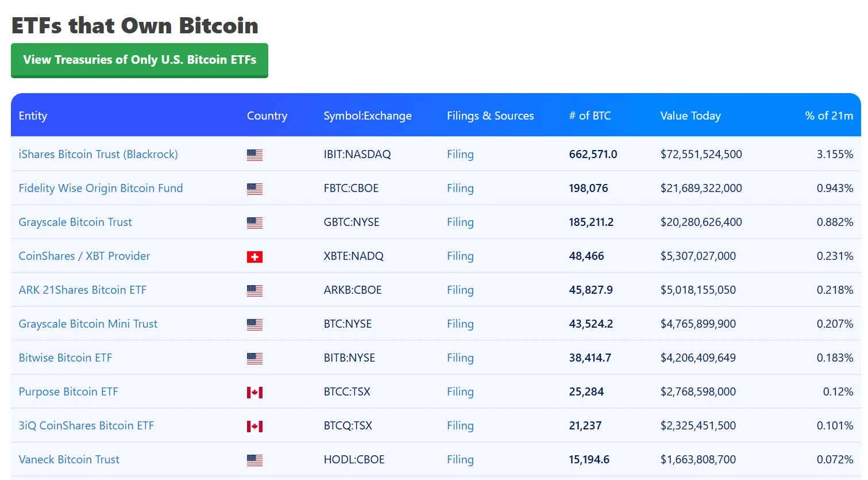
Task: Click View Treasuries of Only U.S. Bitcoin ETFs button
Action: pos(140,60)
